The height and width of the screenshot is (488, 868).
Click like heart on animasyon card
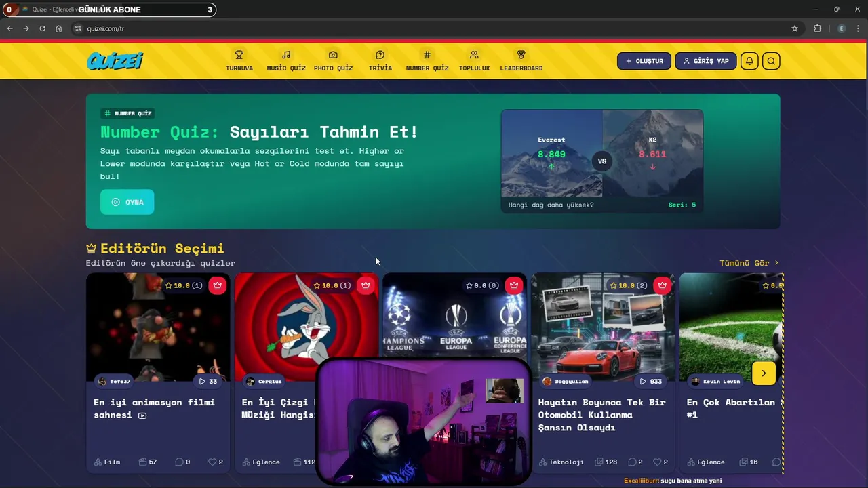(216, 462)
